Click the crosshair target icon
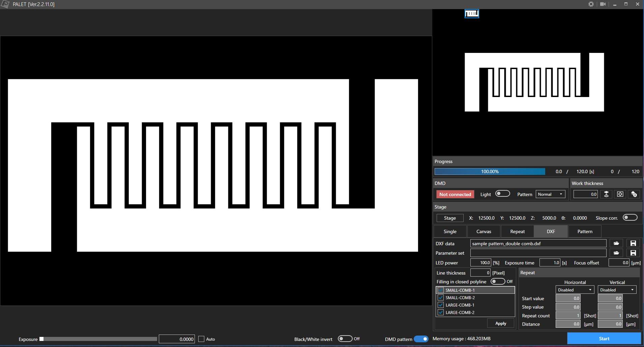Image resolution: width=644 pixels, height=347 pixels. (x=620, y=194)
